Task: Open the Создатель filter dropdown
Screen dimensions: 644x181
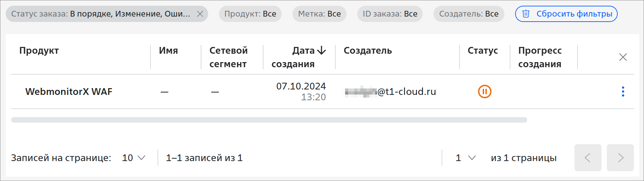Action: (x=469, y=14)
